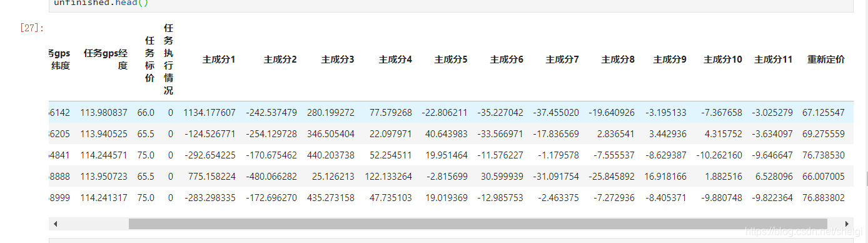This screenshot has width=868, height=243.
Task: Select cell value 122.133264
Action: click(x=388, y=177)
